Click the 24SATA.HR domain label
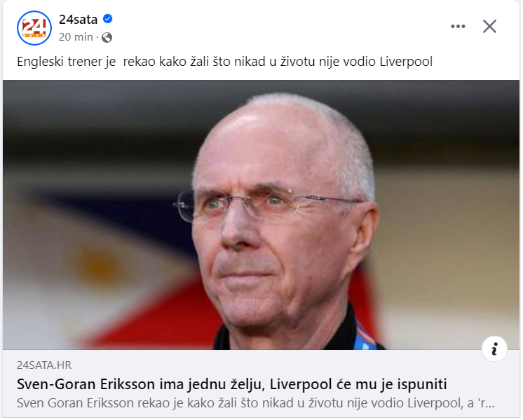This screenshot has width=523, height=420. pos(44,367)
